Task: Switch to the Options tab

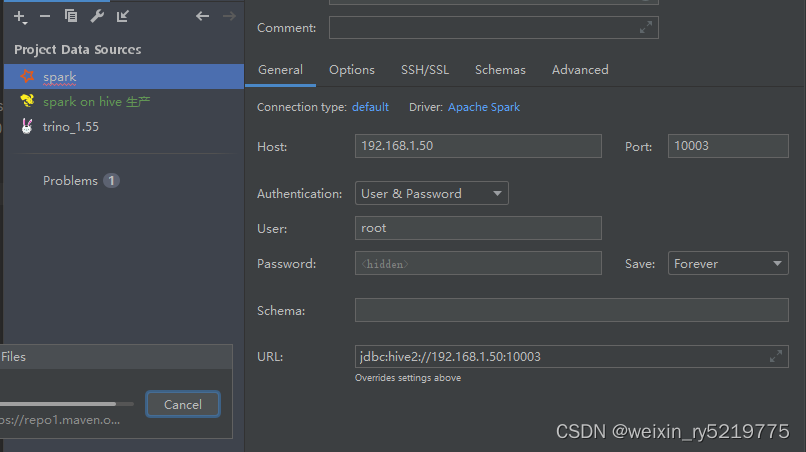Action: pyautogui.click(x=352, y=70)
